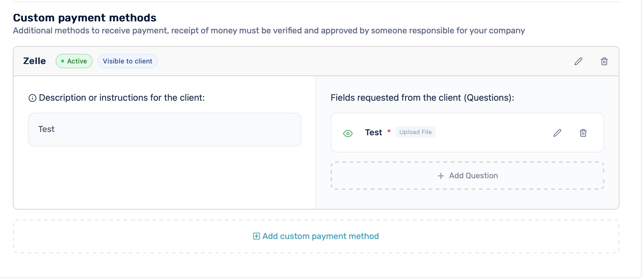This screenshot has height=279, width=644.
Task: Toggle the Visible to client badge
Action: 128,61
